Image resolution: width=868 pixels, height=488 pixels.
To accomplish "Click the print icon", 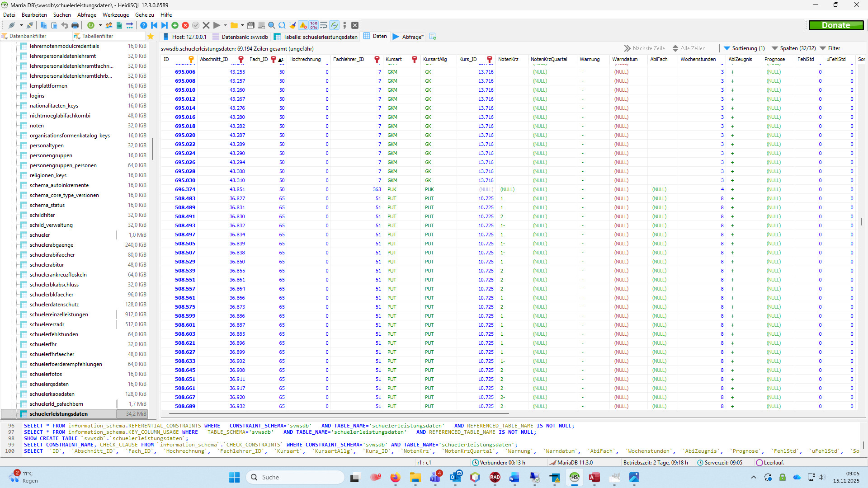I will (x=75, y=25).
